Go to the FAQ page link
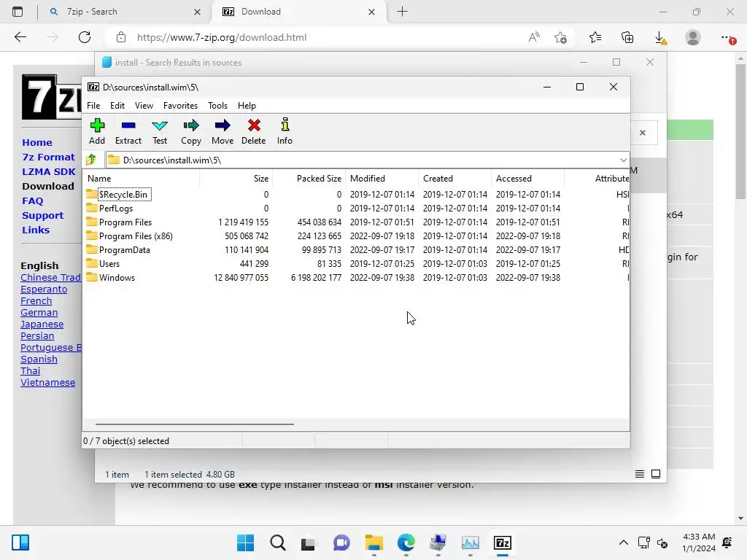Image resolution: width=747 pixels, height=560 pixels. click(x=32, y=201)
